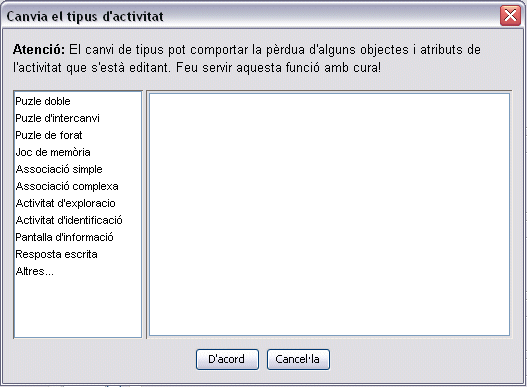Select Associació complexa in the list
This screenshot has height=387, width=527.
coord(78,186)
